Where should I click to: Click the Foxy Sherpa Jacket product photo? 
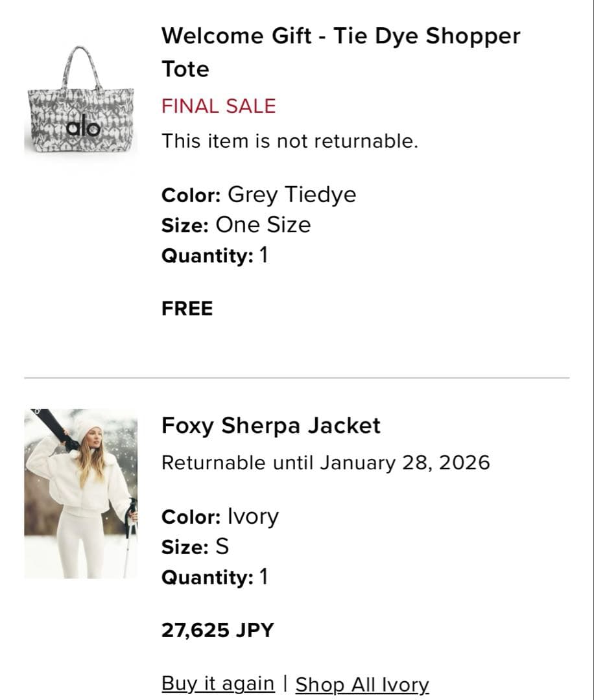click(x=82, y=494)
